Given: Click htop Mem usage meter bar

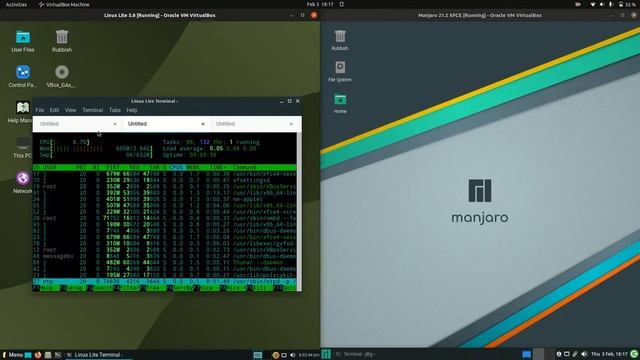Looking at the screenshot, I should (x=96, y=149).
